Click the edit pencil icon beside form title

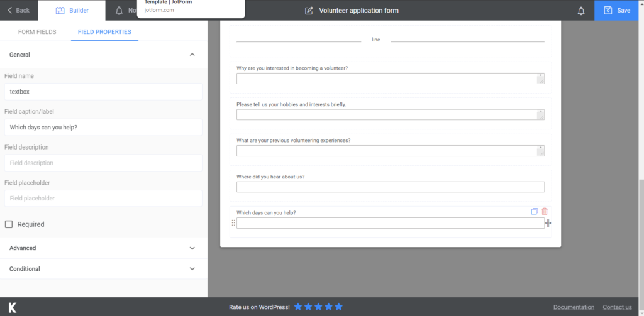pos(309,11)
